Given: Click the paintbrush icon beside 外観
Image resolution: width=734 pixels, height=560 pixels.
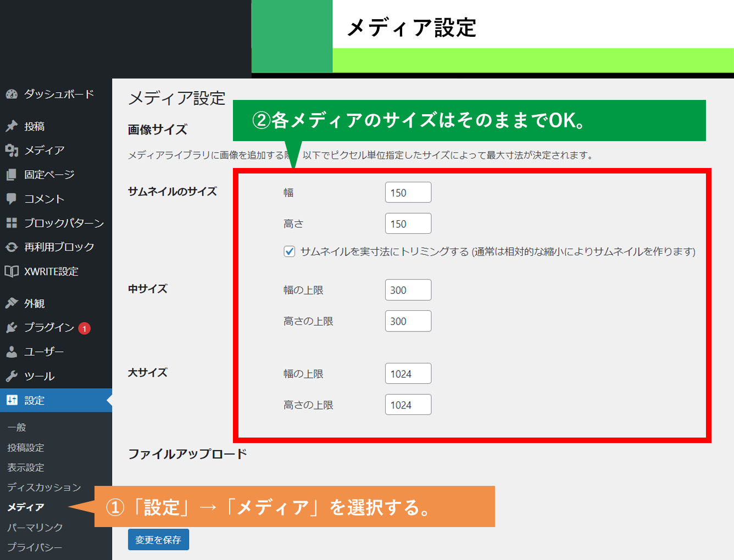Looking at the screenshot, I should pyautogui.click(x=12, y=303).
